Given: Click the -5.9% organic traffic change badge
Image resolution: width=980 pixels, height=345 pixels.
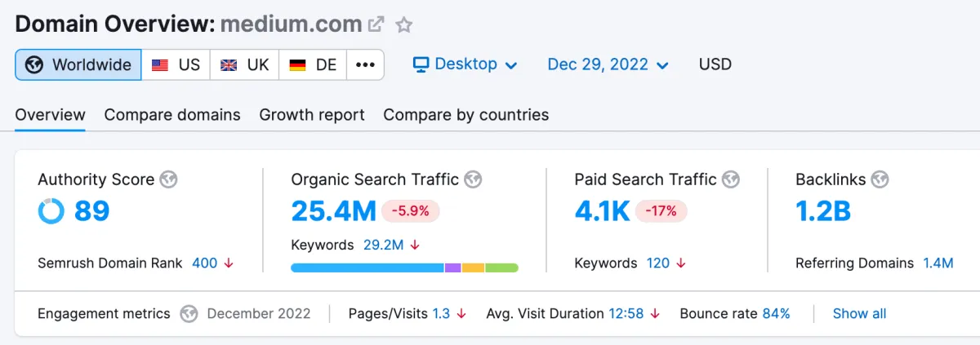Looking at the screenshot, I should 411,211.
